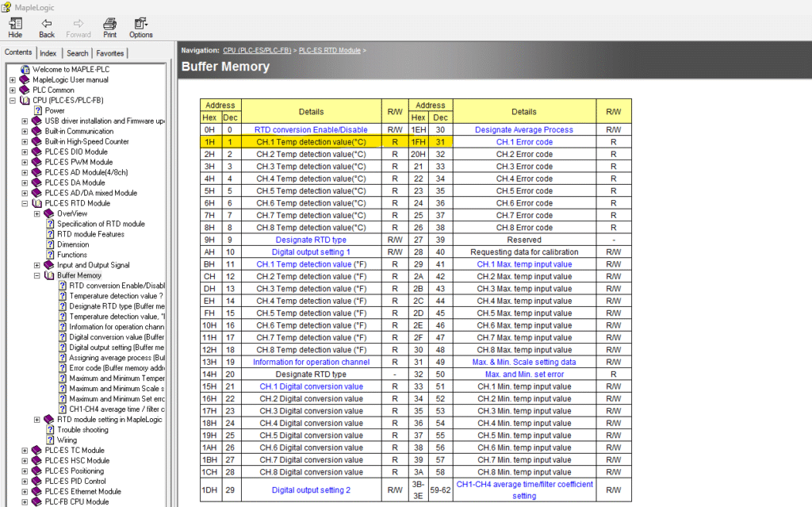Click the book icon beside PLC-ES TC Module
Screen dimensions: 812x507
pos(36,451)
